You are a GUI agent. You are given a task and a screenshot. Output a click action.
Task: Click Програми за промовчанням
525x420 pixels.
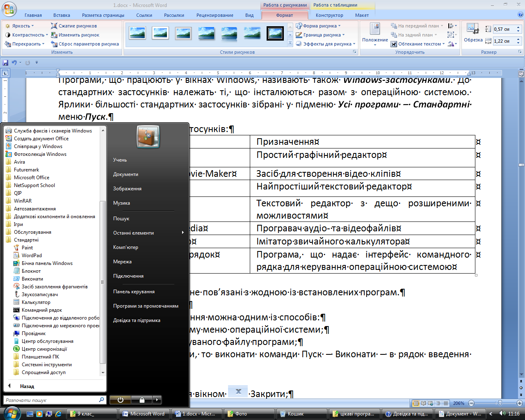point(146,306)
